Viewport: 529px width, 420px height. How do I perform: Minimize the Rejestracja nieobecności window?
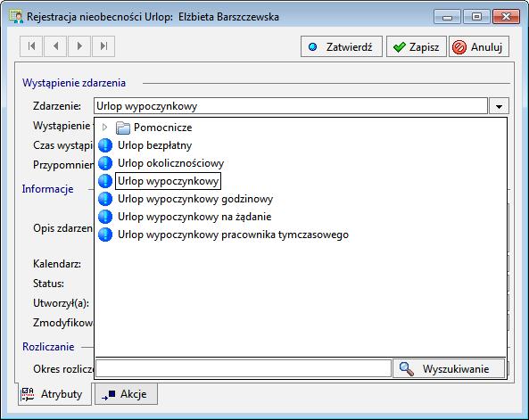pyautogui.click(x=447, y=17)
